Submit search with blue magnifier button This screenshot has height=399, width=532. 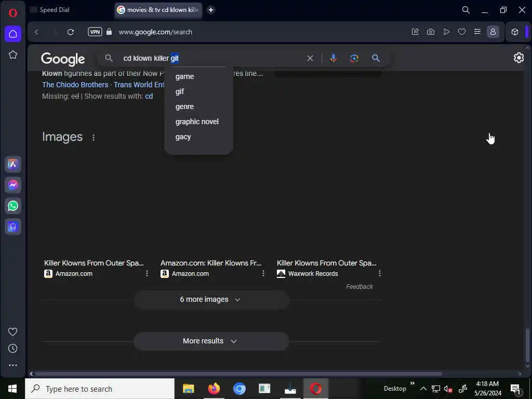point(376,58)
